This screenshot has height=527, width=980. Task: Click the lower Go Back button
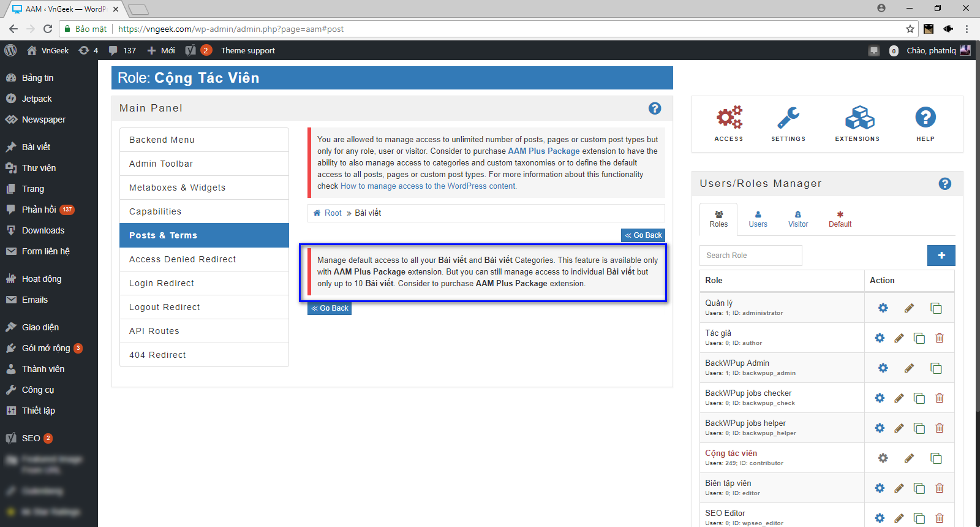pos(330,308)
